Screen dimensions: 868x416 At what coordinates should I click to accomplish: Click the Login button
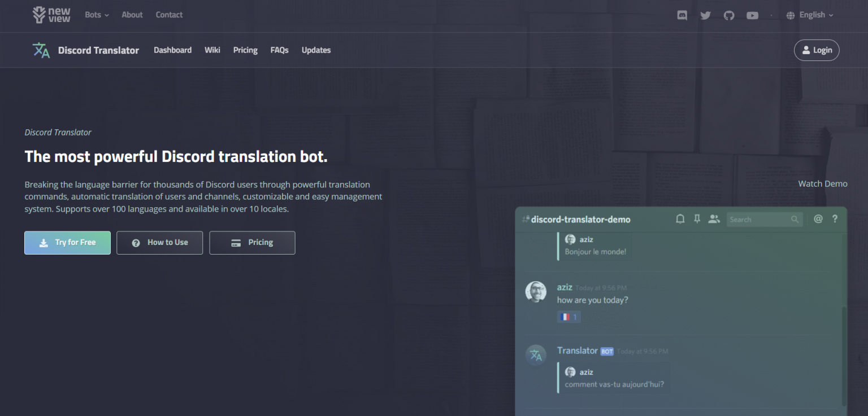pyautogui.click(x=817, y=50)
